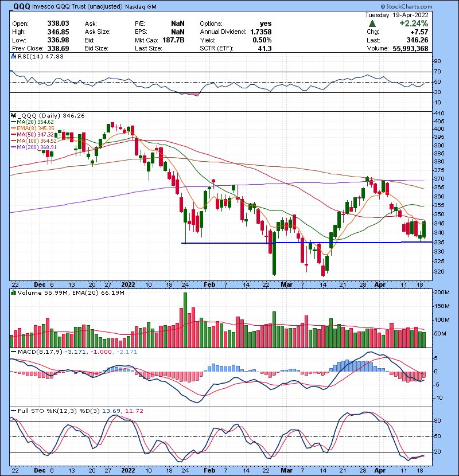459x476 pixels.
Task: Click the last green candlestick on the price chart
Action: click(424, 229)
